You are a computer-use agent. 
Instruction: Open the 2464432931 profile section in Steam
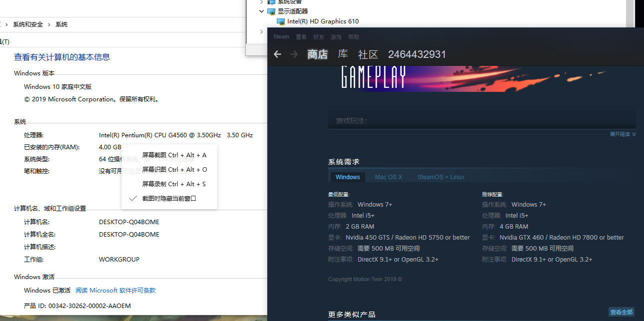(x=417, y=54)
